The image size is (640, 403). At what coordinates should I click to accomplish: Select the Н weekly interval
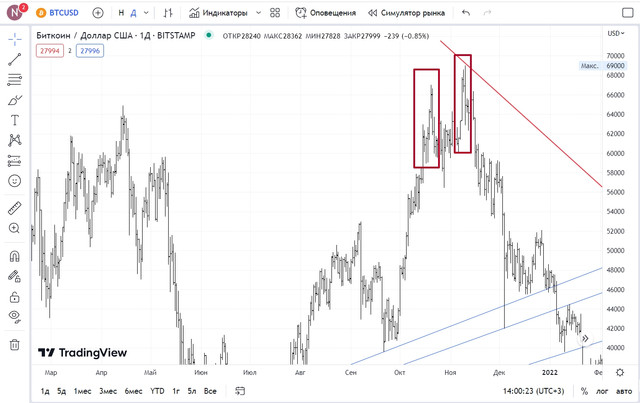(x=121, y=13)
